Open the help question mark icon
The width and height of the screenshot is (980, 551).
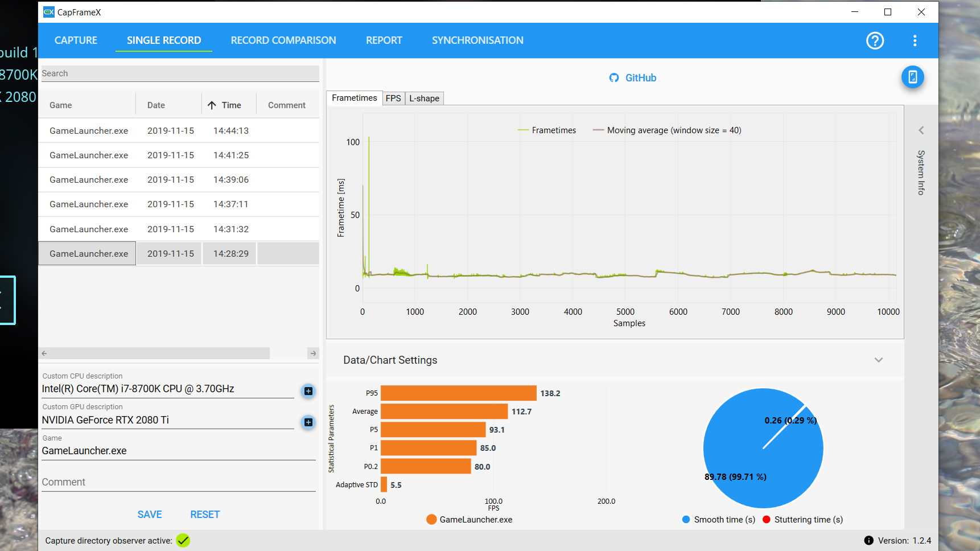(875, 40)
